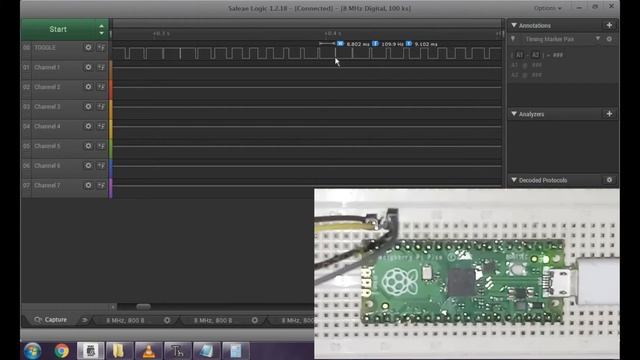Click the Channel 4 label

pyautogui.click(x=47, y=127)
